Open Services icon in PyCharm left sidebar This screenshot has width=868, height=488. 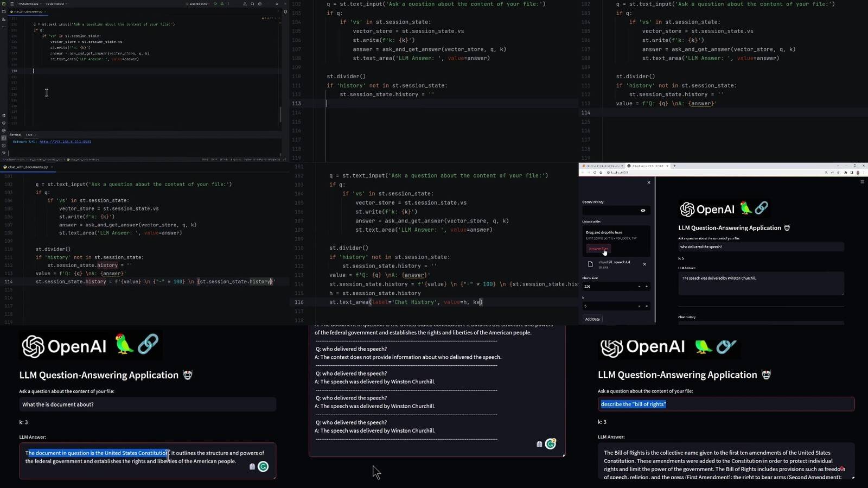[4, 130]
